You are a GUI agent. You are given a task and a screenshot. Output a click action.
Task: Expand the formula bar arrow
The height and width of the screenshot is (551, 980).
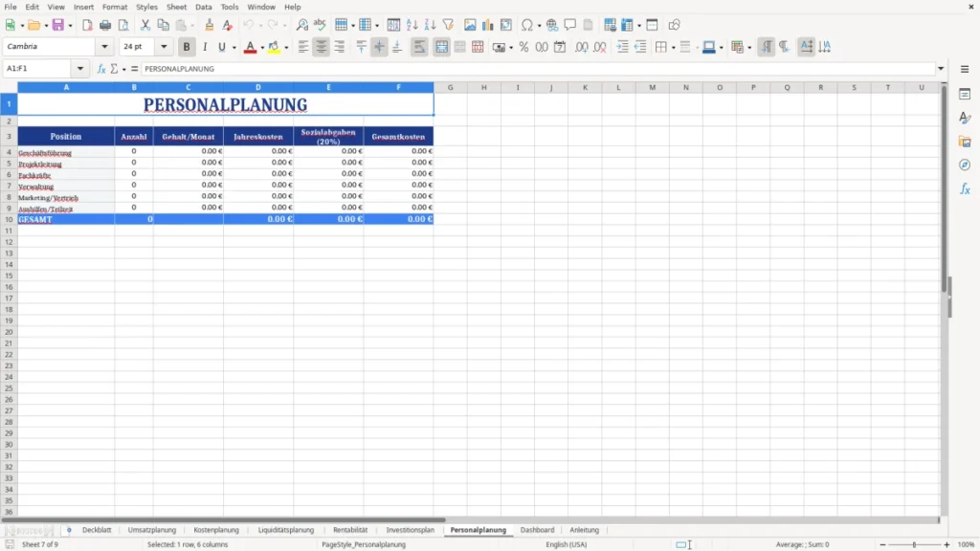point(941,69)
